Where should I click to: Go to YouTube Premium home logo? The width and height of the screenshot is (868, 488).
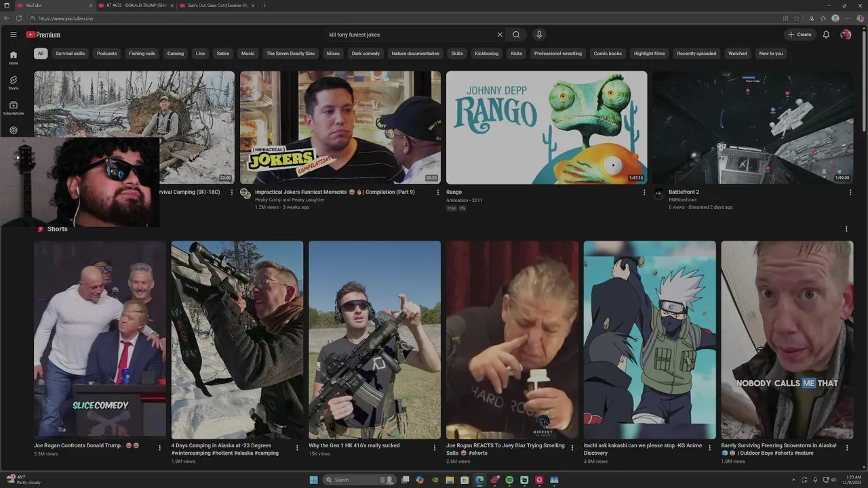point(43,35)
